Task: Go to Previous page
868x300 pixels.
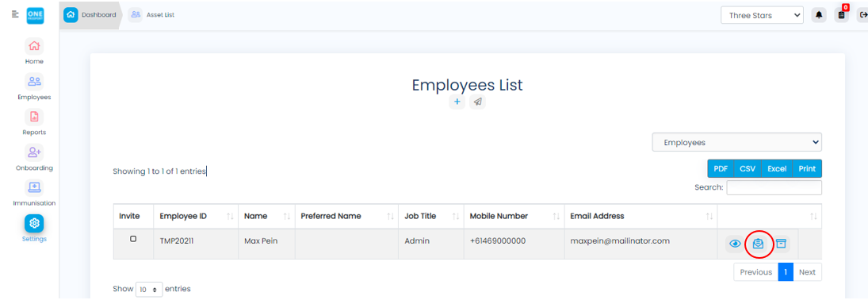Action: click(755, 271)
